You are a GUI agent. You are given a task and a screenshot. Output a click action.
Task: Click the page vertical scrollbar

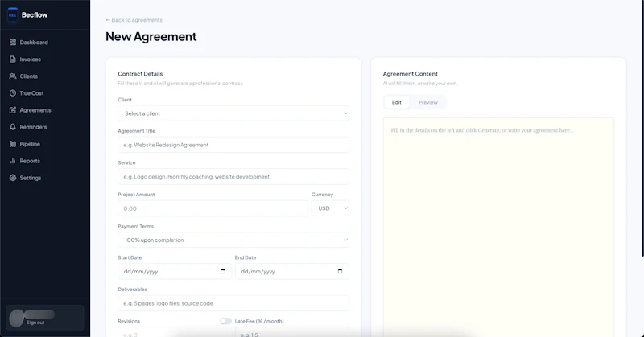point(642,128)
